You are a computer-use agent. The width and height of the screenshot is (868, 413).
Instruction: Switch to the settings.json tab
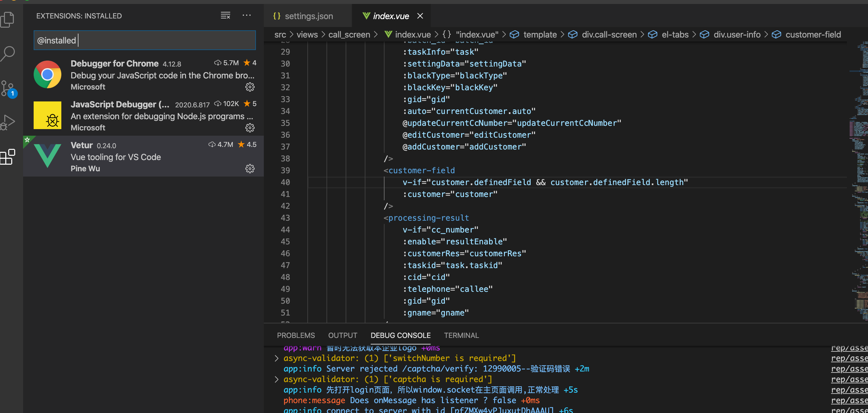pyautogui.click(x=308, y=16)
